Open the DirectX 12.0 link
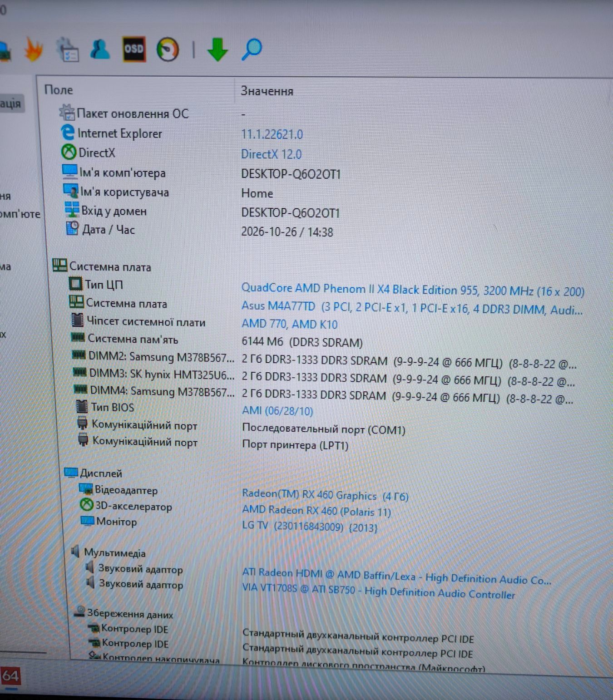This screenshot has height=700, width=613. coord(271,154)
